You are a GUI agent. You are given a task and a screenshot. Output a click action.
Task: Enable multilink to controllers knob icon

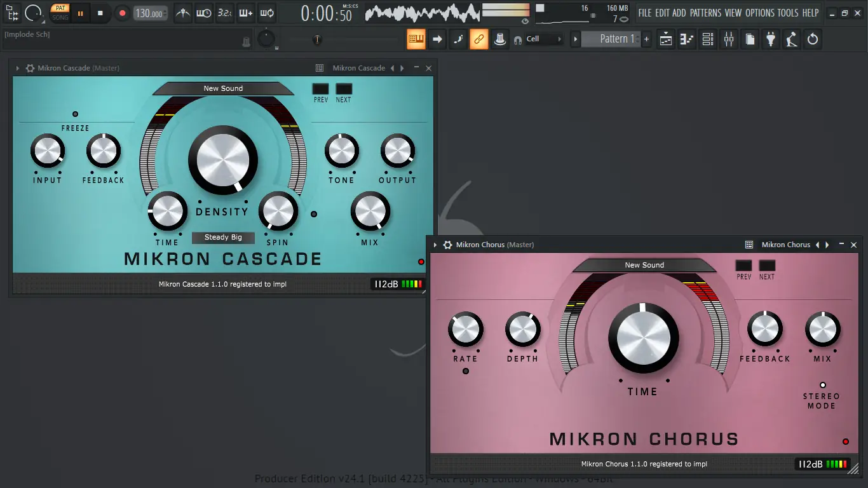(500, 39)
